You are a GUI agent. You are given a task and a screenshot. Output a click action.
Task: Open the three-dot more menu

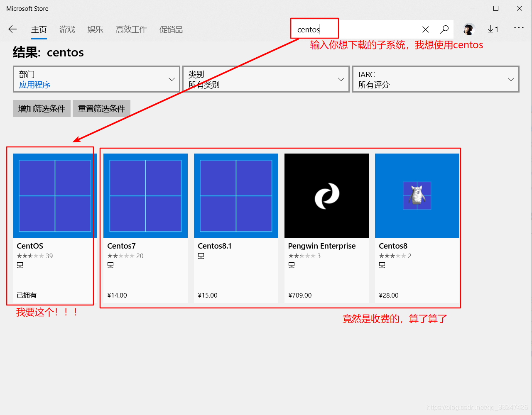pyautogui.click(x=519, y=28)
